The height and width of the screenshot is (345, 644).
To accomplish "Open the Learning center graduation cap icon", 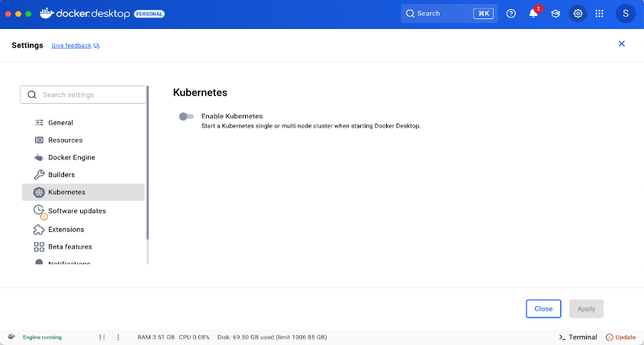I will tap(555, 14).
